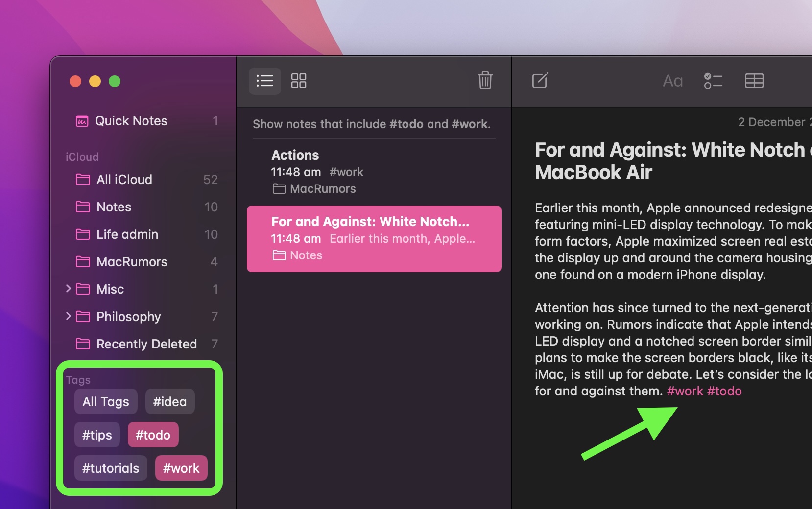Deselect the #work tag filter
Image resolution: width=812 pixels, height=509 pixels.
[x=181, y=468]
